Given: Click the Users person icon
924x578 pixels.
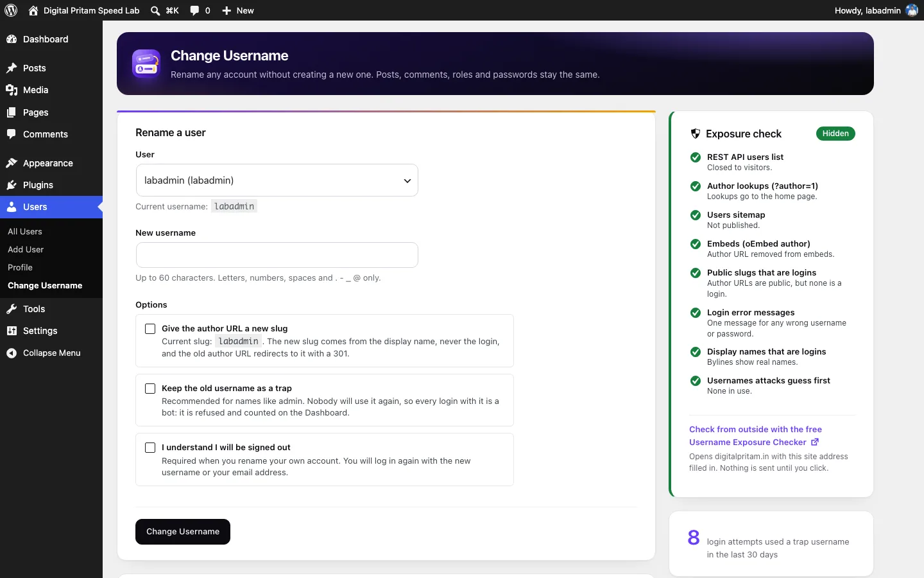Looking at the screenshot, I should (12, 207).
